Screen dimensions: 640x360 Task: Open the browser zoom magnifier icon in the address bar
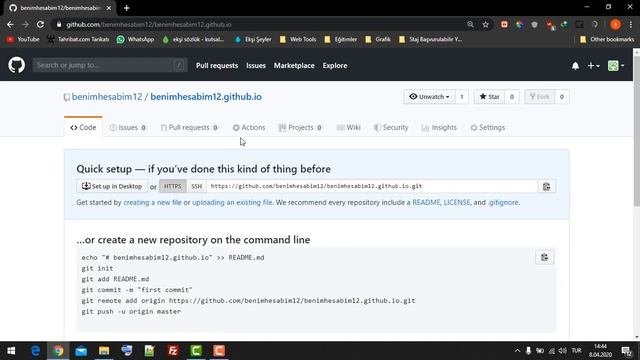click(470, 24)
